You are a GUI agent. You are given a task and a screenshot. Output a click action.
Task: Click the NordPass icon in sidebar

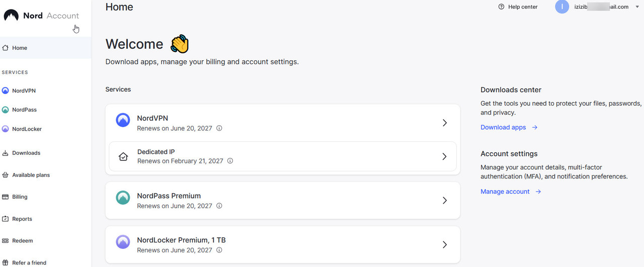point(6,110)
